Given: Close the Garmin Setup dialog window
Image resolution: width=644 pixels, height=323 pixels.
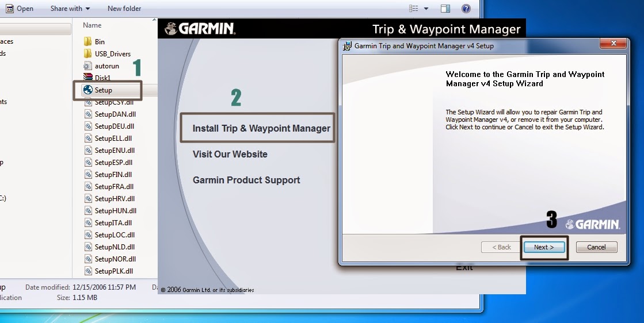Looking at the screenshot, I should (x=613, y=43).
